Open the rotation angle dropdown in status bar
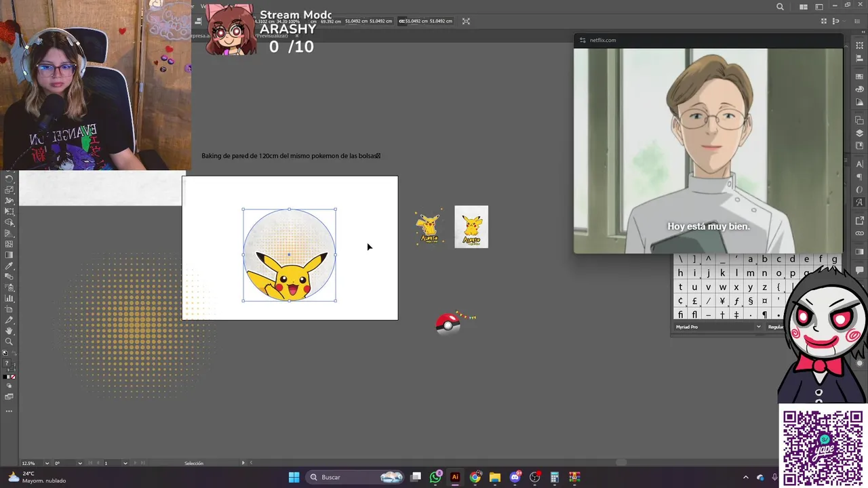868x488 pixels. pyautogui.click(x=80, y=463)
